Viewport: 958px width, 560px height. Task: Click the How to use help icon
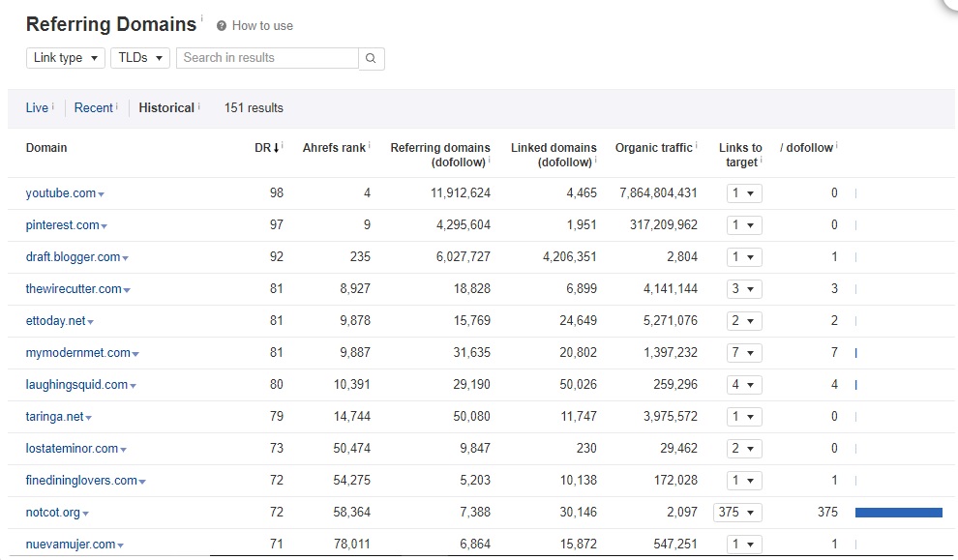(222, 26)
